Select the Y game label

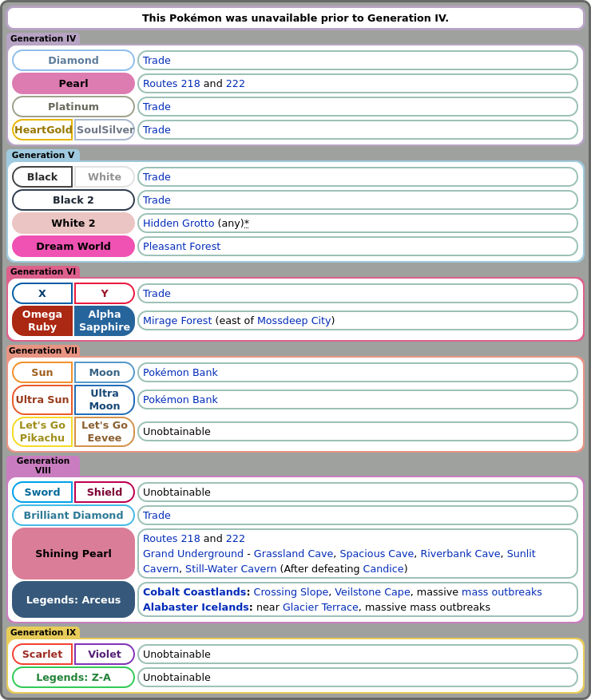pos(105,293)
